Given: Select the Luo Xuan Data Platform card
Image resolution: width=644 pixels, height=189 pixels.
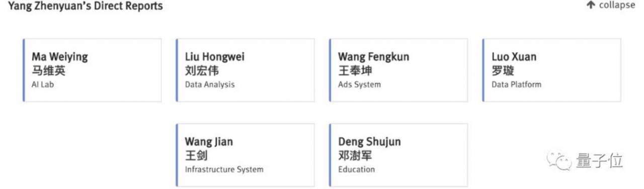Looking at the screenshot, I should pyautogui.click(x=551, y=70).
